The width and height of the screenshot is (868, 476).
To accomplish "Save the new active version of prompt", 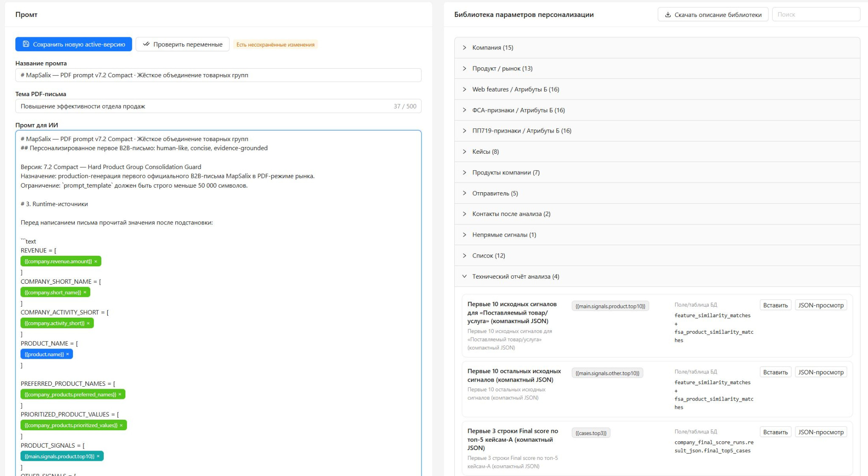I will [x=74, y=44].
